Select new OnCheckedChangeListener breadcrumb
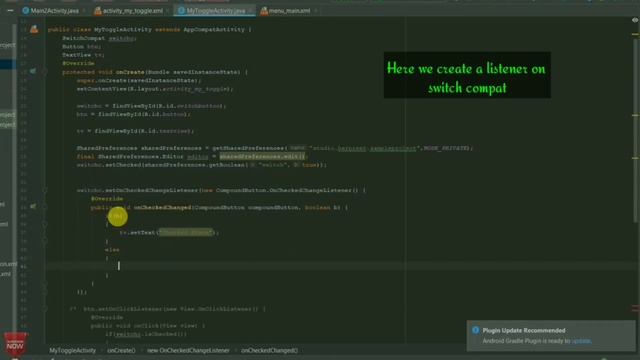This screenshot has width=640, height=360. tap(188, 350)
